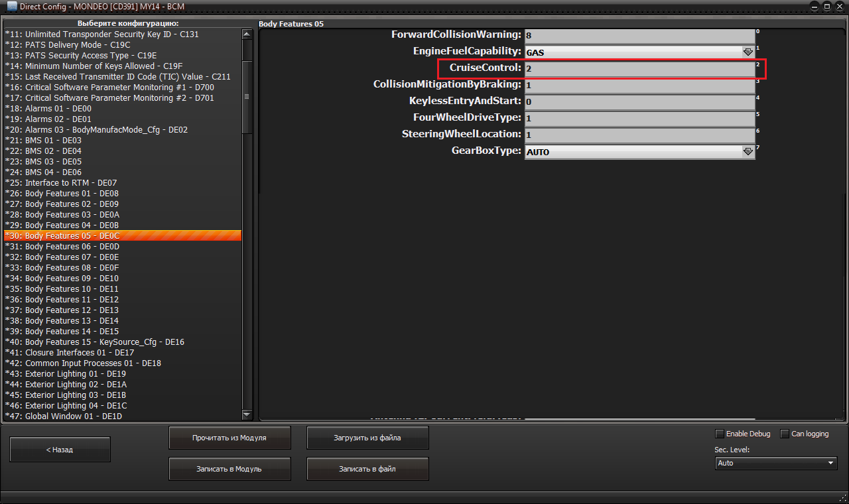This screenshot has height=504, width=849.
Task: Open the GearBoxType AUTO combo box
Action: [633, 152]
